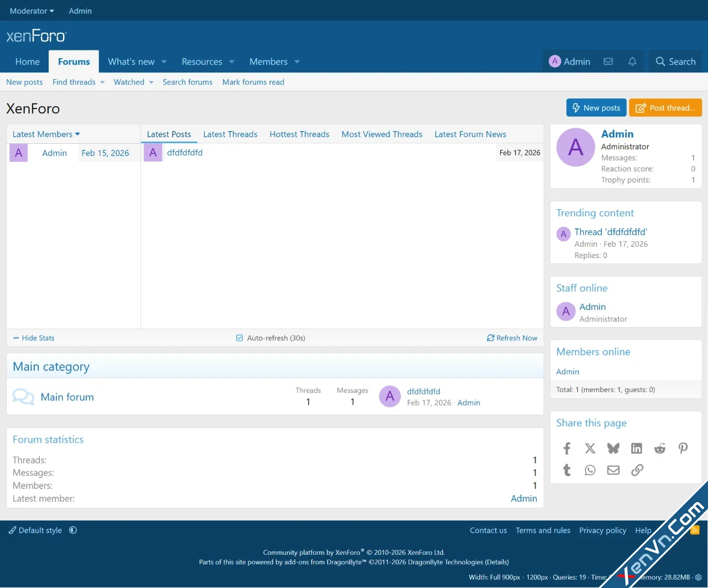This screenshot has width=708, height=588.
Task: Share this page on Facebook
Action: pyautogui.click(x=567, y=448)
